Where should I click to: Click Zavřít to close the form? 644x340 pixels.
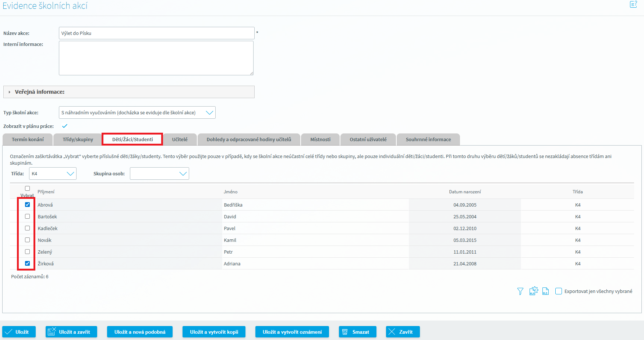coord(403,332)
